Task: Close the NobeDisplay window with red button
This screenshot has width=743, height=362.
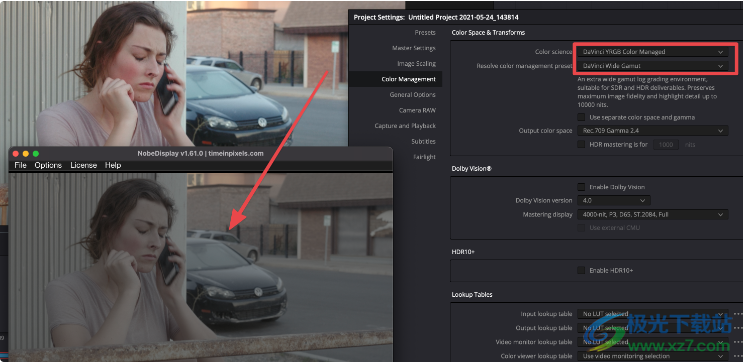Action: 15,154
